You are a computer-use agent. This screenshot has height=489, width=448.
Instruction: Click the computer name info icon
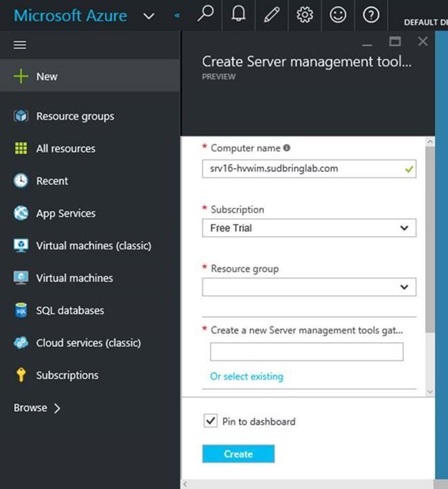(x=287, y=148)
